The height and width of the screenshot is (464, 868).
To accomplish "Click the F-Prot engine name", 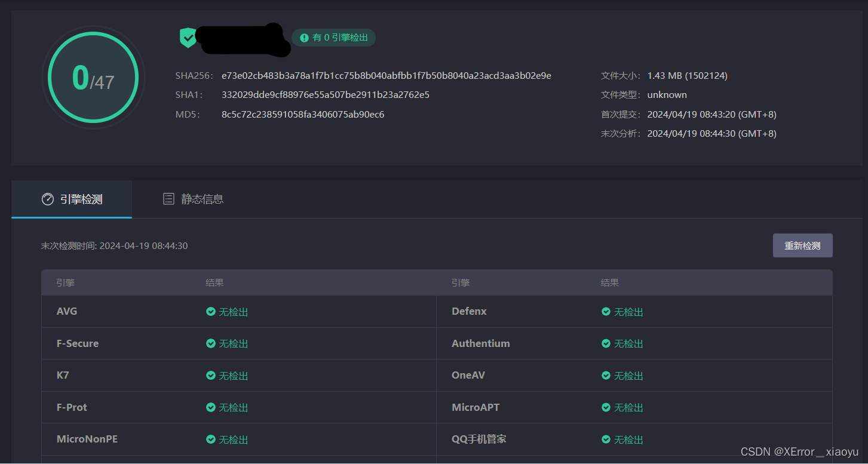I will point(72,407).
